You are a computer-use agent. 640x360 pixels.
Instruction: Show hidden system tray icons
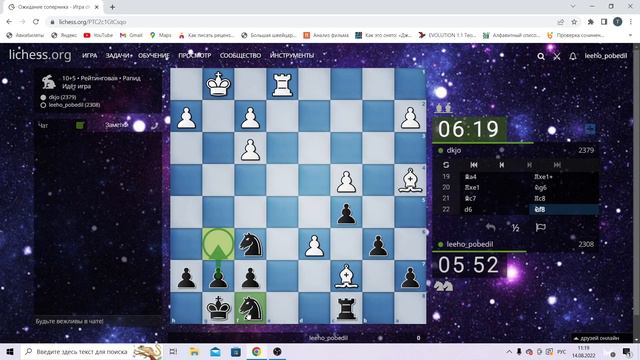[x=509, y=352]
